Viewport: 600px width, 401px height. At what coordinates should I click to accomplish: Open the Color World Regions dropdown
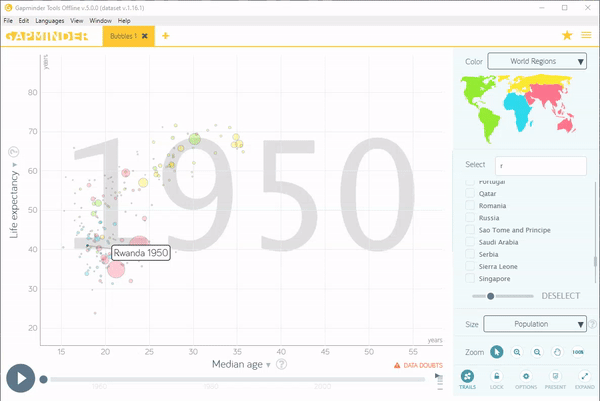coord(537,61)
